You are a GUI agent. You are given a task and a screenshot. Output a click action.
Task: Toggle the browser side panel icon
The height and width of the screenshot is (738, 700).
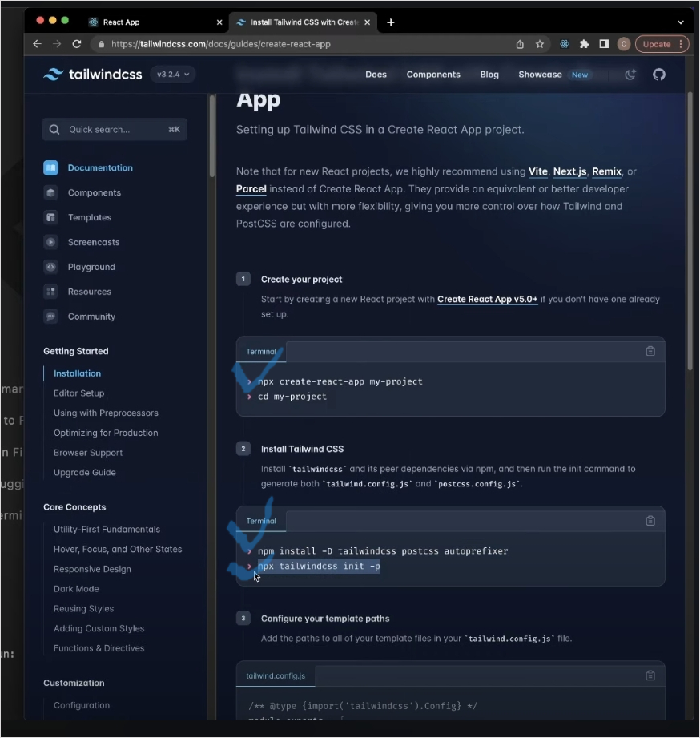click(x=604, y=44)
